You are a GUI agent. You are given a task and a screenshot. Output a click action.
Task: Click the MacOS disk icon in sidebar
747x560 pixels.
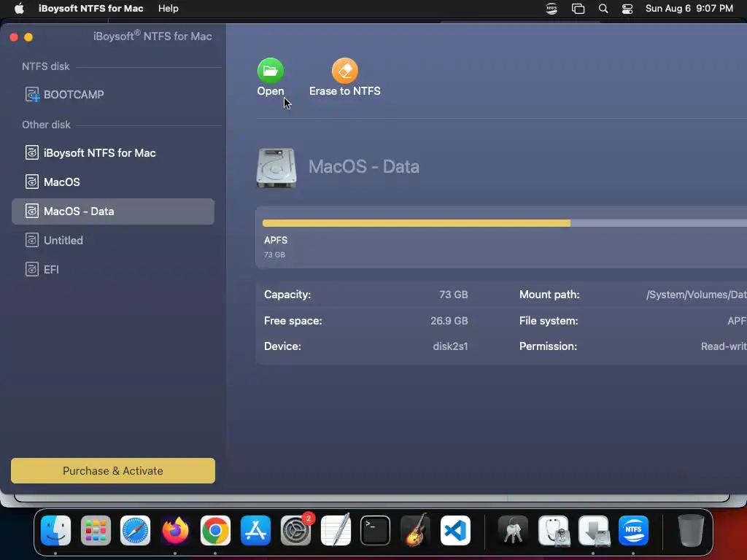click(x=32, y=182)
